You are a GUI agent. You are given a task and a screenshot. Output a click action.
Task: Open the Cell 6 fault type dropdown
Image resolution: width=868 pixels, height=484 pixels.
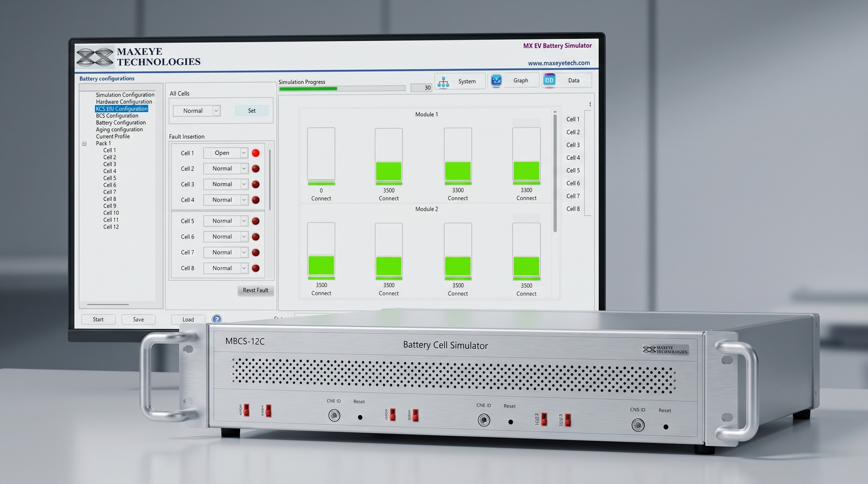point(226,237)
